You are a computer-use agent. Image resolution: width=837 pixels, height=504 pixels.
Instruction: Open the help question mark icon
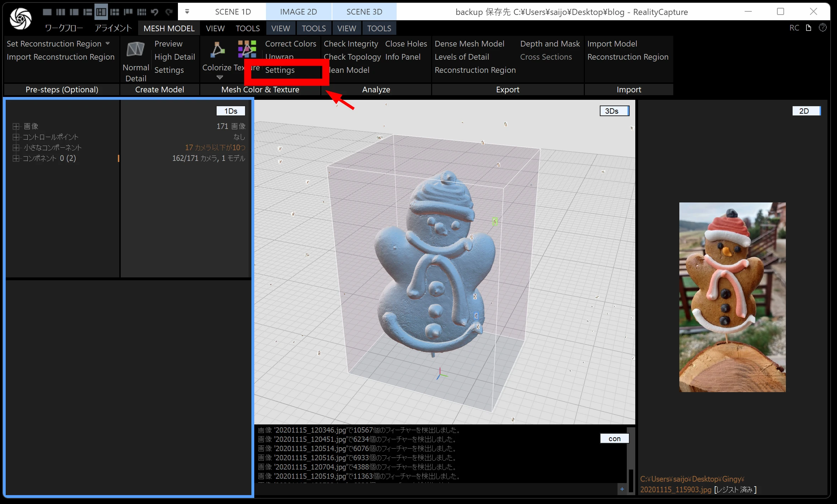point(822,28)
